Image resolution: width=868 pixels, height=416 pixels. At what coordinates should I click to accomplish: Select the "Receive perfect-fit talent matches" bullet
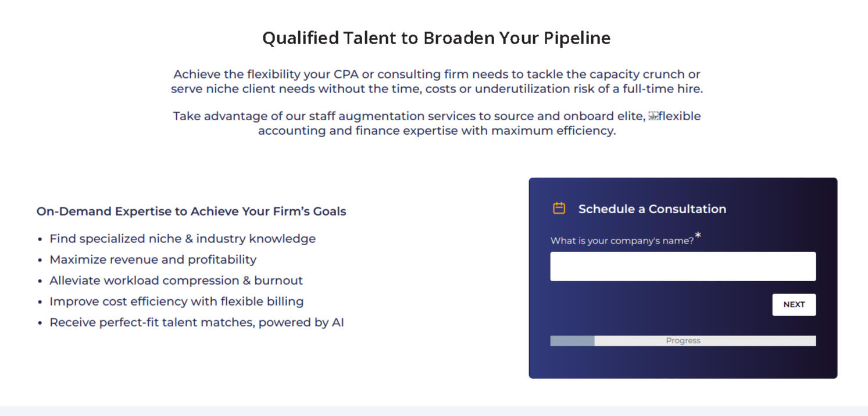(x=197, y=322)
